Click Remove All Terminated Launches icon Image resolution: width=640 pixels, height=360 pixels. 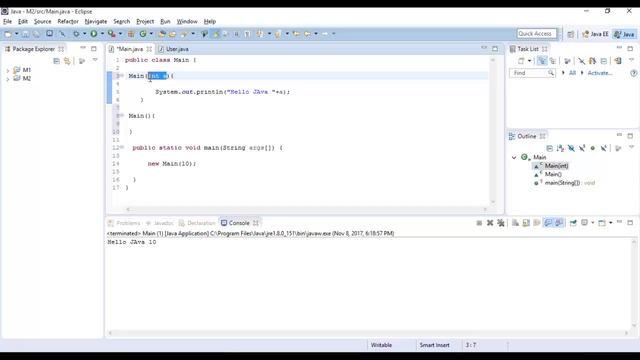[501, 223]
